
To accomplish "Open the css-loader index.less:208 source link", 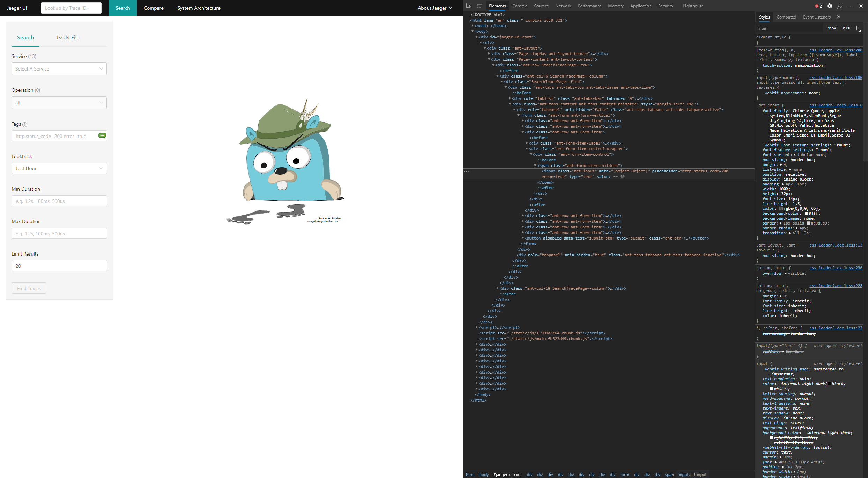I will 836,50.
